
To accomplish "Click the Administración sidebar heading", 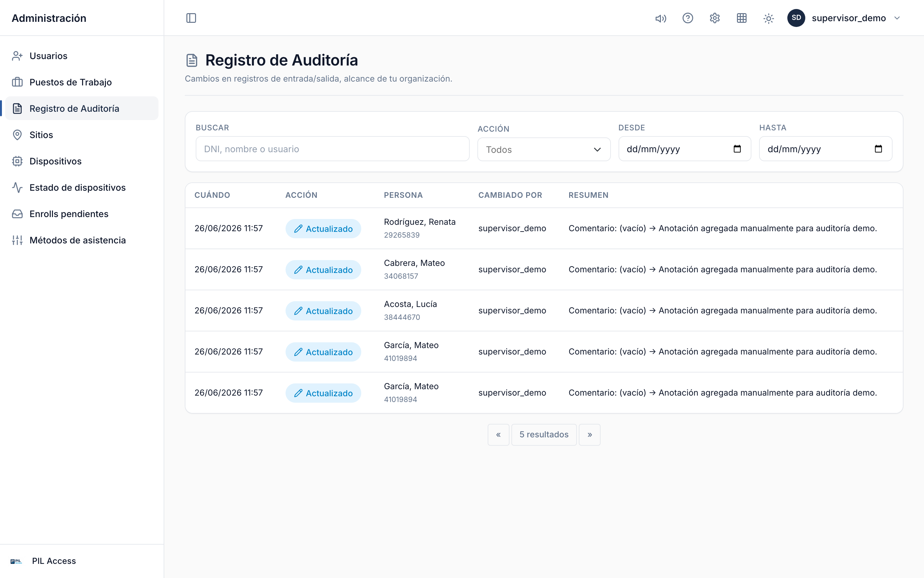I will click(49, 18).
